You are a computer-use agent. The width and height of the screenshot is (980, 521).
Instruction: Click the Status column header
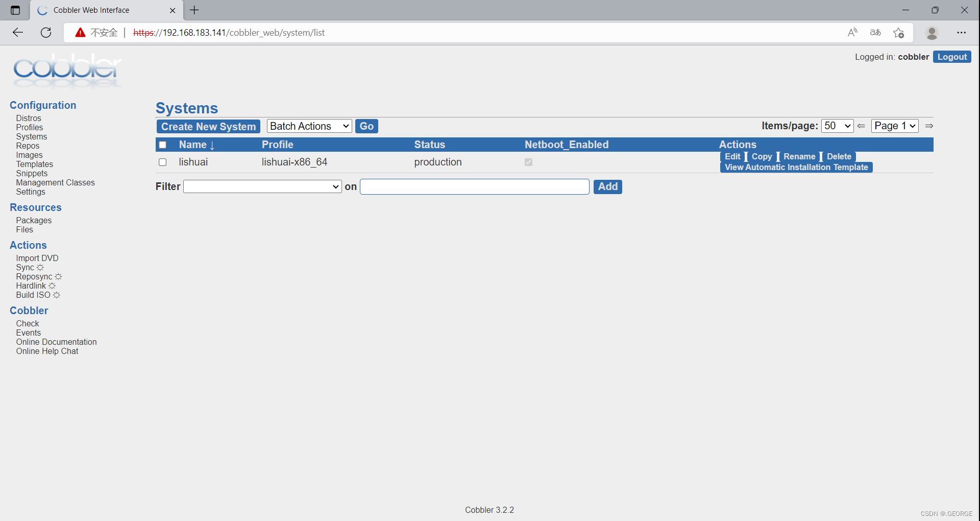click(x=430, y=145)
